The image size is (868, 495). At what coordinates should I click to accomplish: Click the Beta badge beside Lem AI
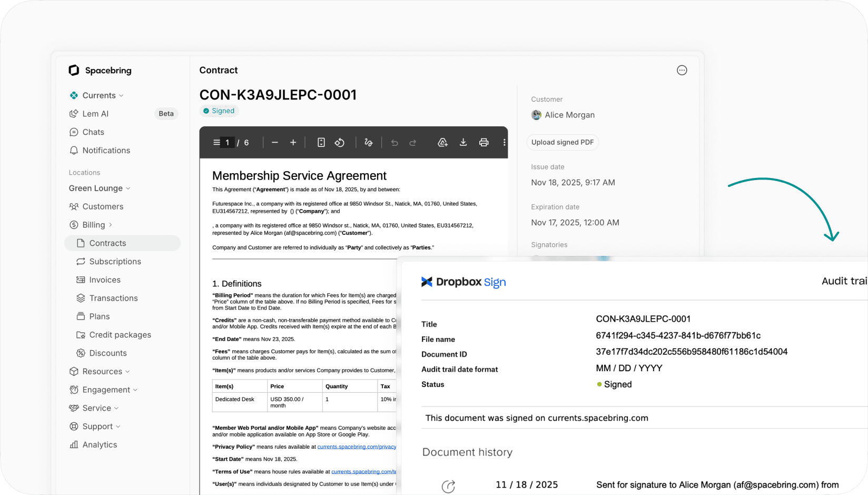point(166,114)
